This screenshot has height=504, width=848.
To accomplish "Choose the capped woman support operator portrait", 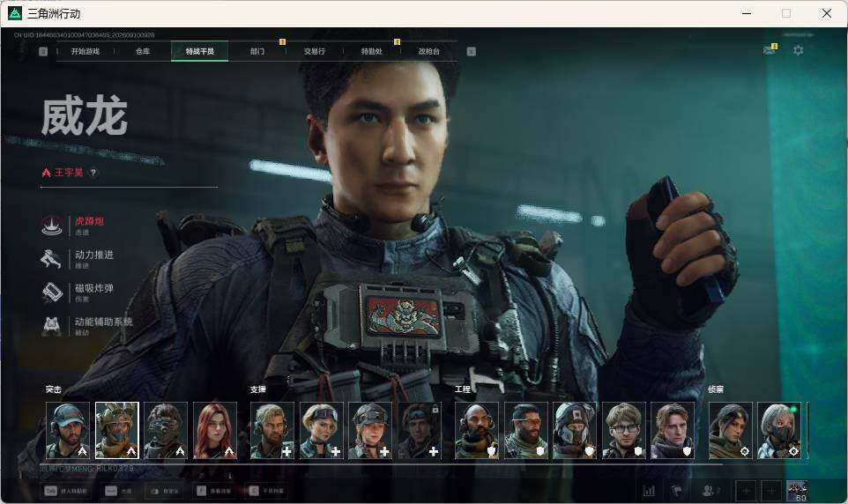I will click(370, 431).
